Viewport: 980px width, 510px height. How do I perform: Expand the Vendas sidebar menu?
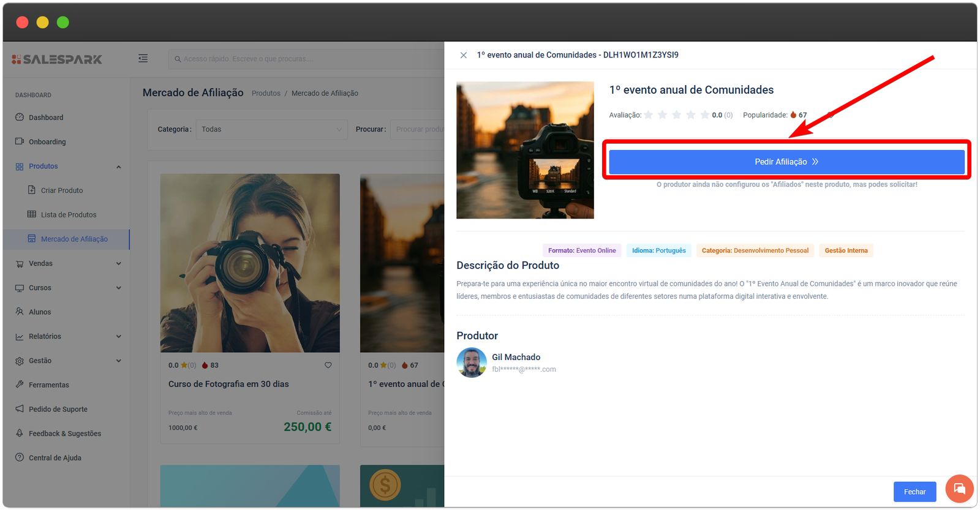point(118,263)
